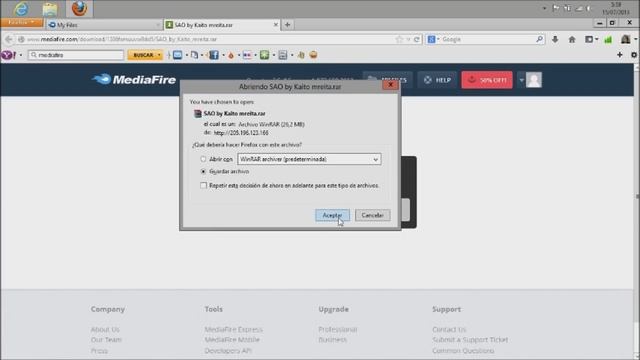
Task: Open the About Us footer link
Action: coord(105,329)
